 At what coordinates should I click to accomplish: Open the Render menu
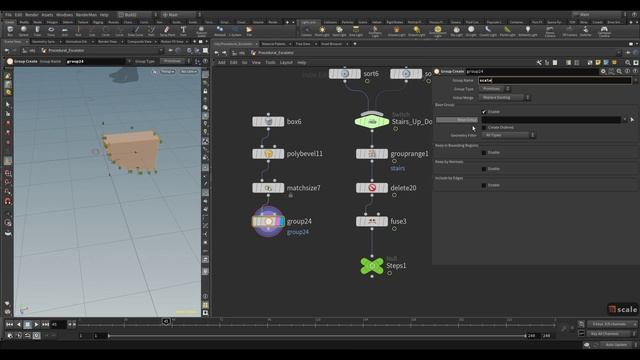coord(31,15)
